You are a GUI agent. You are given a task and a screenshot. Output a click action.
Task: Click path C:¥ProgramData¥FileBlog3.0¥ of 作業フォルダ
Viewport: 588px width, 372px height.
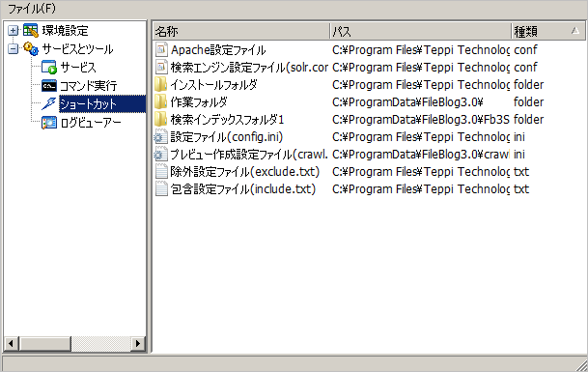407,101
